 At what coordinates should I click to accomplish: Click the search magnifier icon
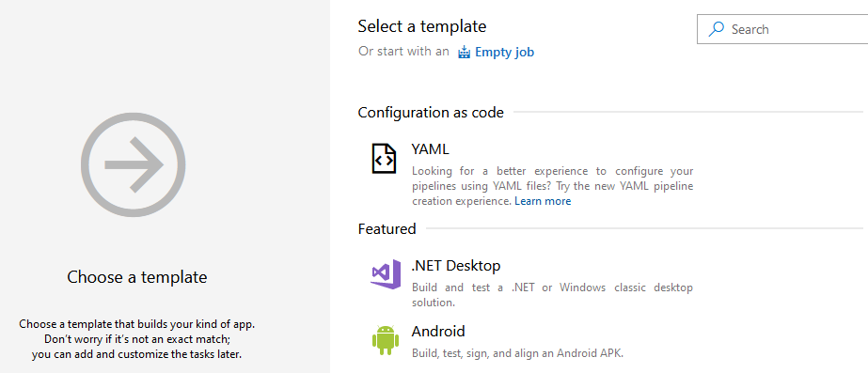pyautogui.click(x=717, y=29)
